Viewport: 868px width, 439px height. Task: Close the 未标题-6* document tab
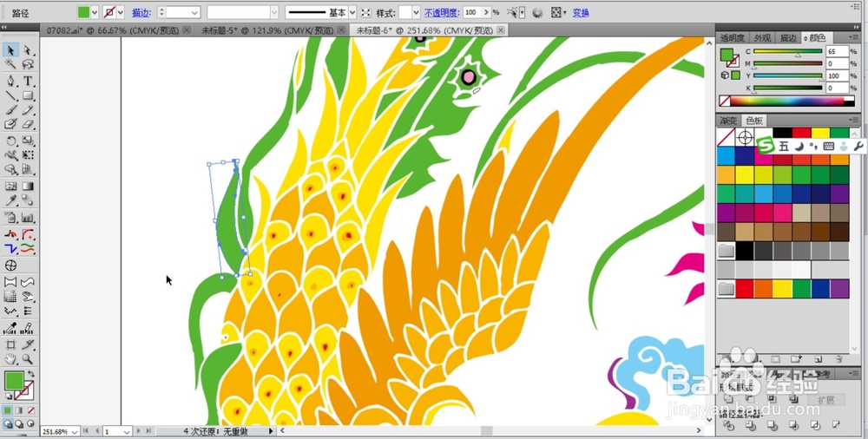pos(501,29)
